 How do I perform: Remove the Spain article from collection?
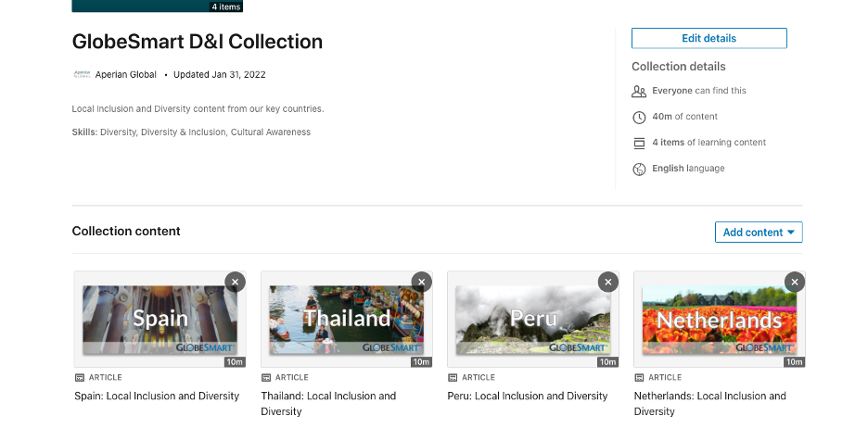point(236,283)
